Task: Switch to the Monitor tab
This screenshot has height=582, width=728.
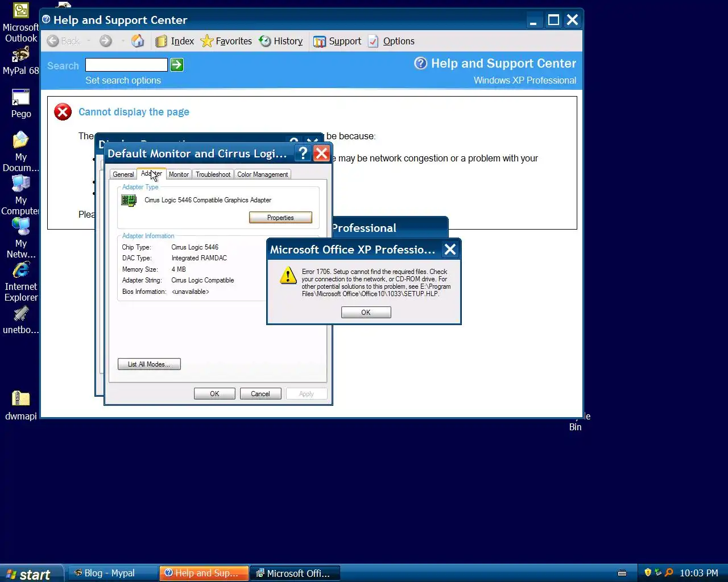Action: [179, 174]
